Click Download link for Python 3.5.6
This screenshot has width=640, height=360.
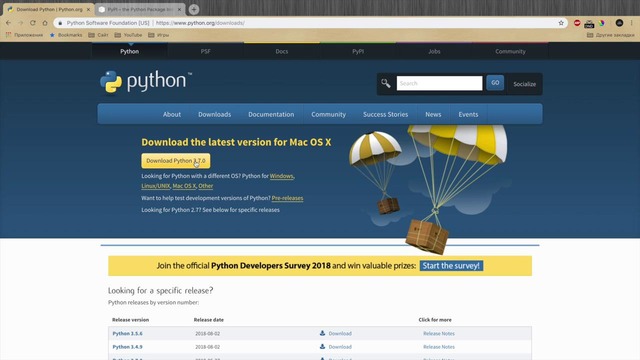(x=340, y=333)
